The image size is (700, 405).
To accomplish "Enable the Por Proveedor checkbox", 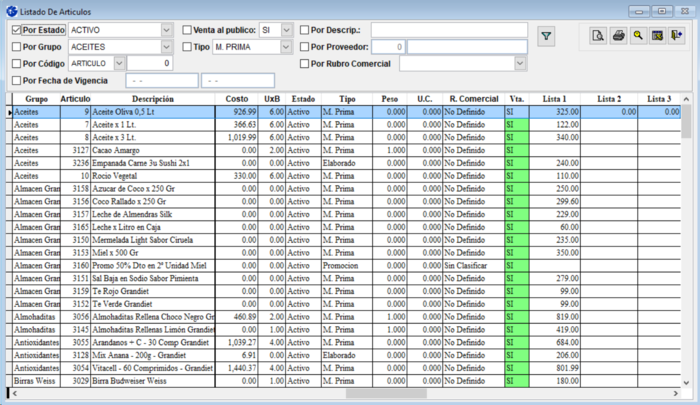I will click(x=304, y=47).
